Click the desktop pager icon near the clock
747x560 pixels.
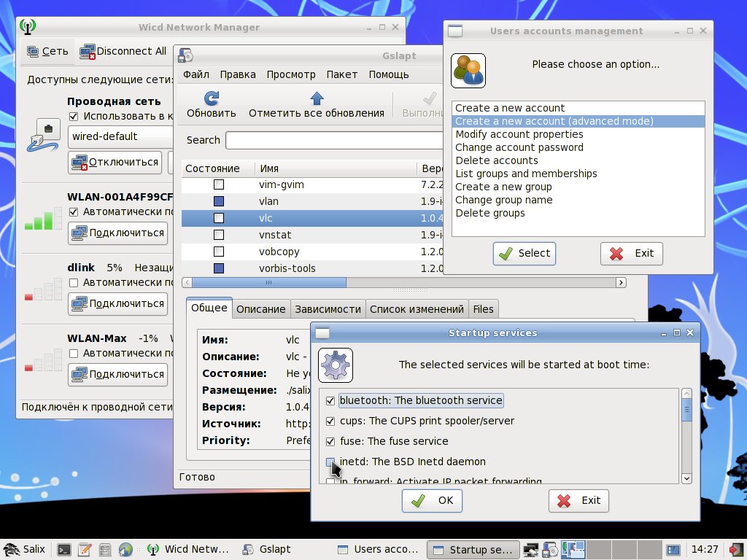tap(673, 550)
